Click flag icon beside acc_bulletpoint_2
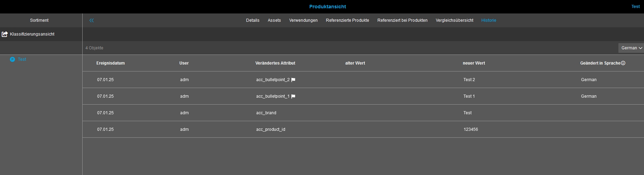 pyautogui.click(x=293, y=80)
